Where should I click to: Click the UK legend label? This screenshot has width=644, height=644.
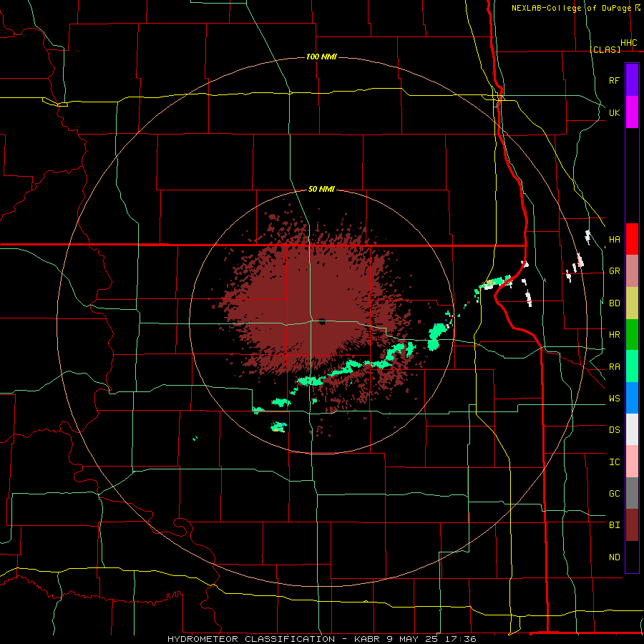click(614, 112)
